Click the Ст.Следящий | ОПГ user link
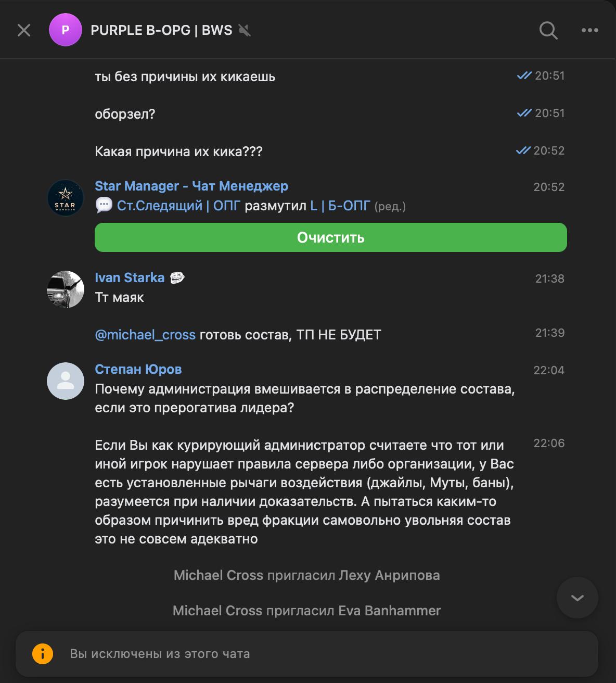 pyautogui.click(x=178, y=206)
